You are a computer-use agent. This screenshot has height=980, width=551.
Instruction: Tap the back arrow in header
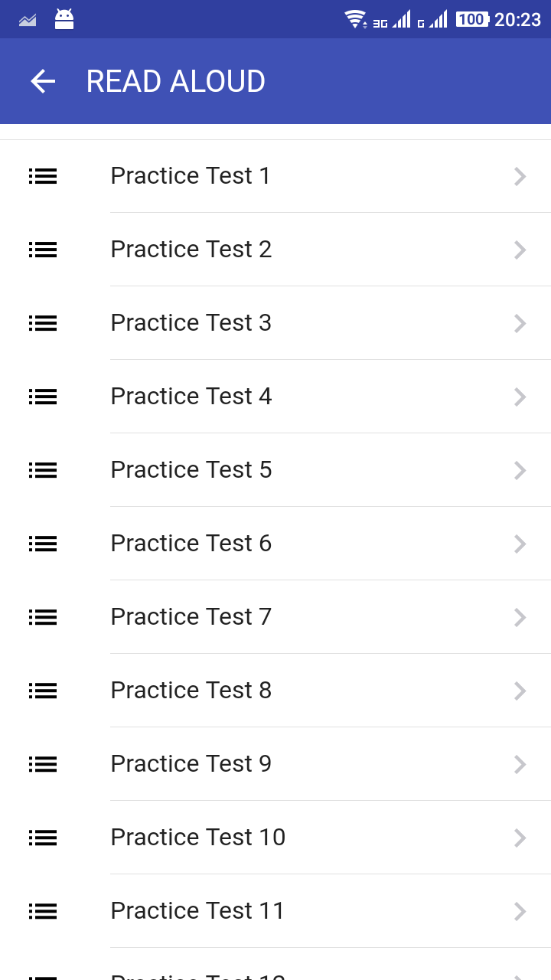point(43,81)
